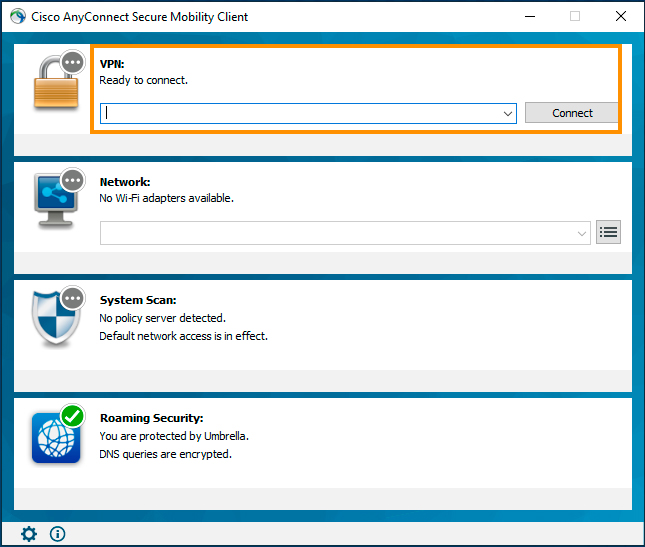
Task: Open the About information icon
Action: tap(57, 534)
